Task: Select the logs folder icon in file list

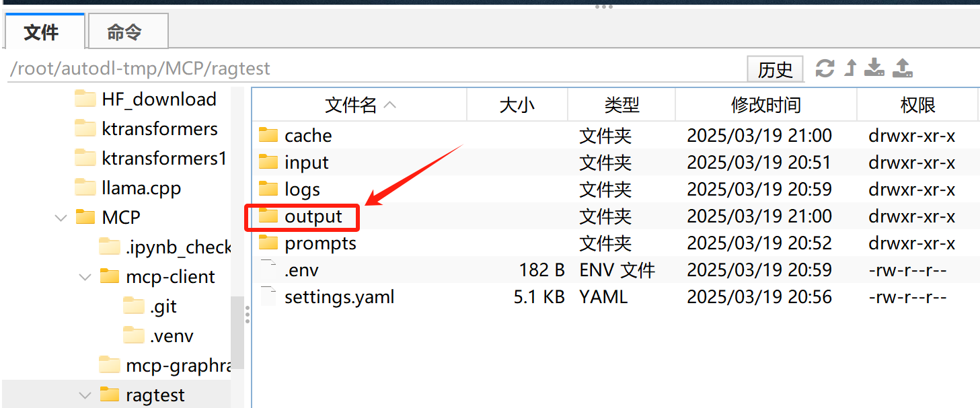Action: coord(268,189)
